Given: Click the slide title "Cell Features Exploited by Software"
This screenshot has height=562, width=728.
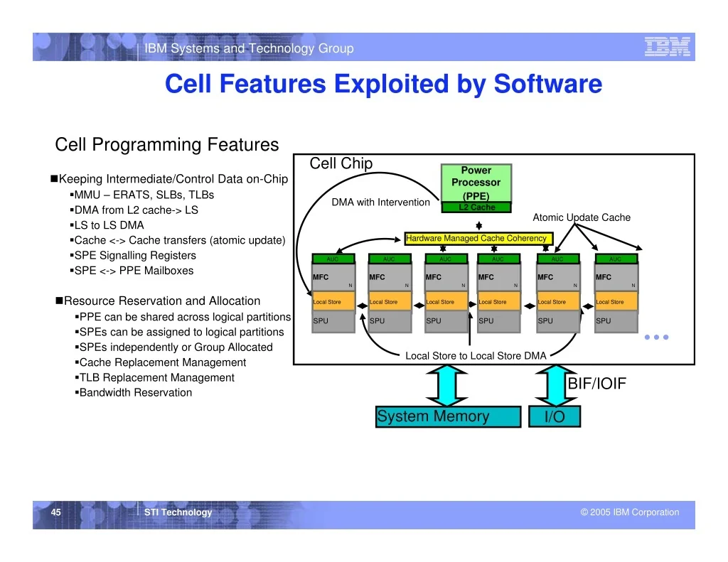Looking at the screenshot, I should [x=383, y=84].
